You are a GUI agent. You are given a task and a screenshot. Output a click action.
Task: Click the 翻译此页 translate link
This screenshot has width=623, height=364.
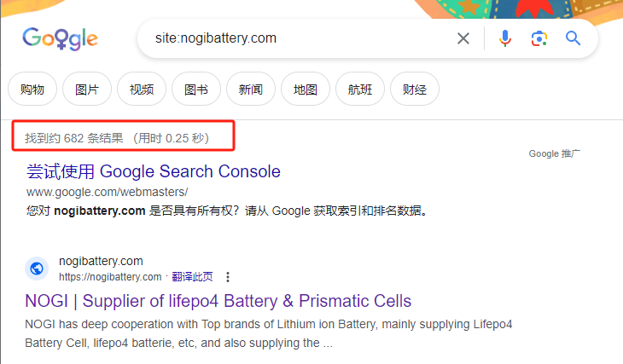pos(192,277)
